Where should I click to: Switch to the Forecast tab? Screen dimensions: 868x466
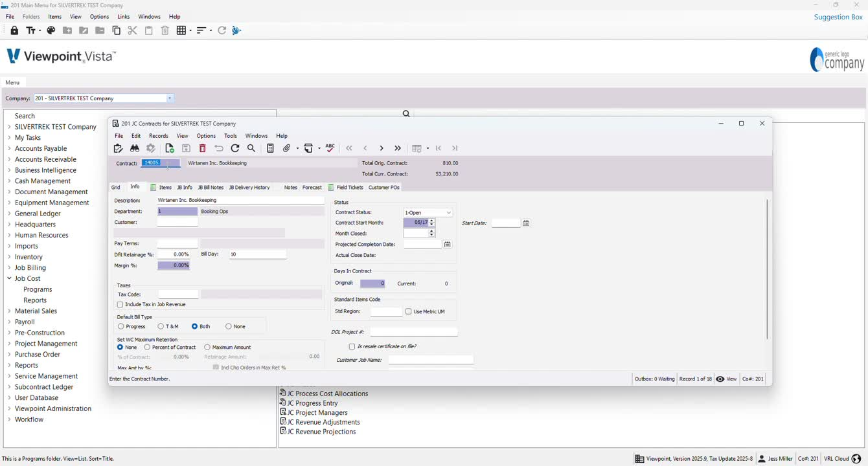click(312, 188)
